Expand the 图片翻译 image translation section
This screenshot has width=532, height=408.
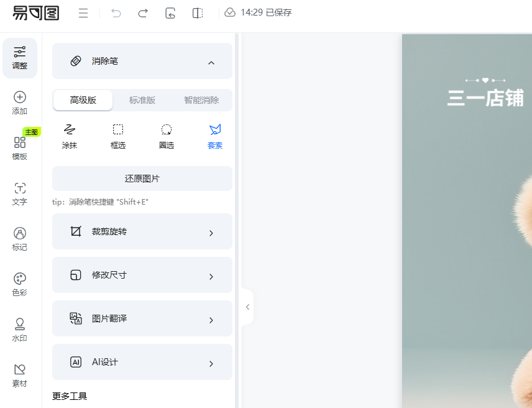(x=142, y=319)
